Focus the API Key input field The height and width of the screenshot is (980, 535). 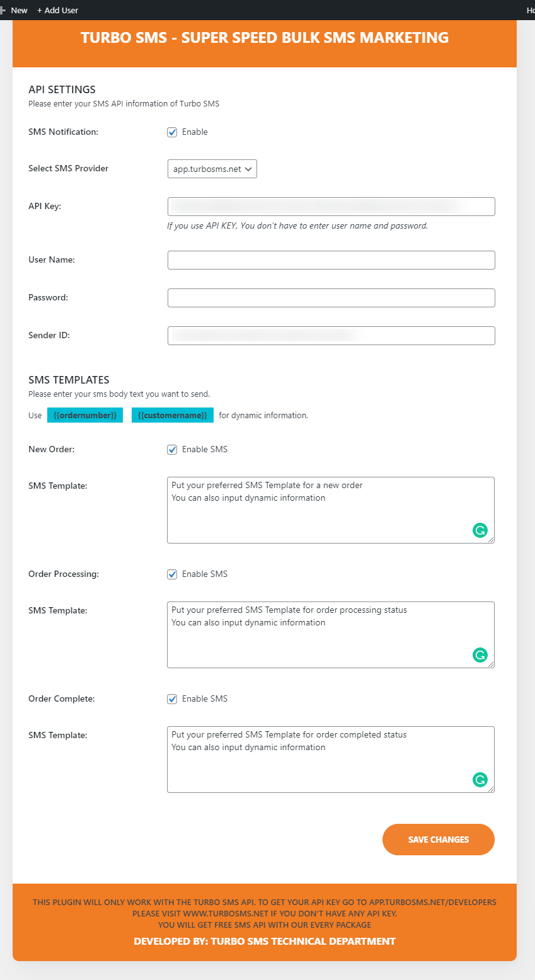[331, 207]
